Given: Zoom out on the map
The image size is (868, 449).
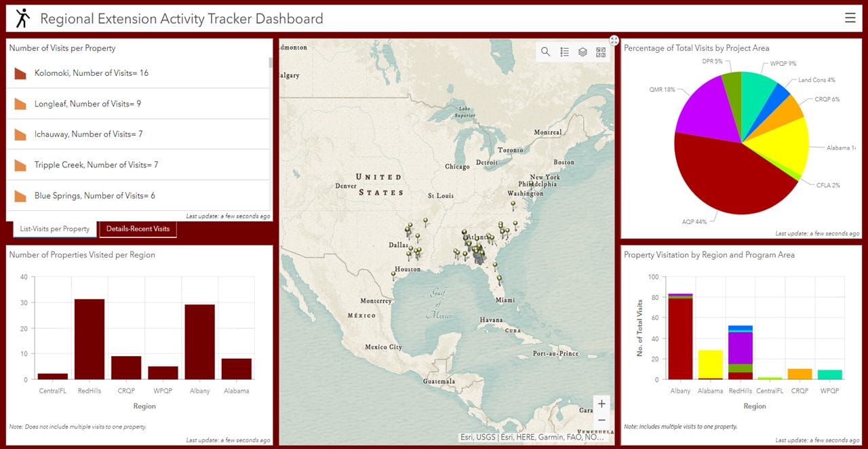Looking at the screenshot, I should (601, 421).
